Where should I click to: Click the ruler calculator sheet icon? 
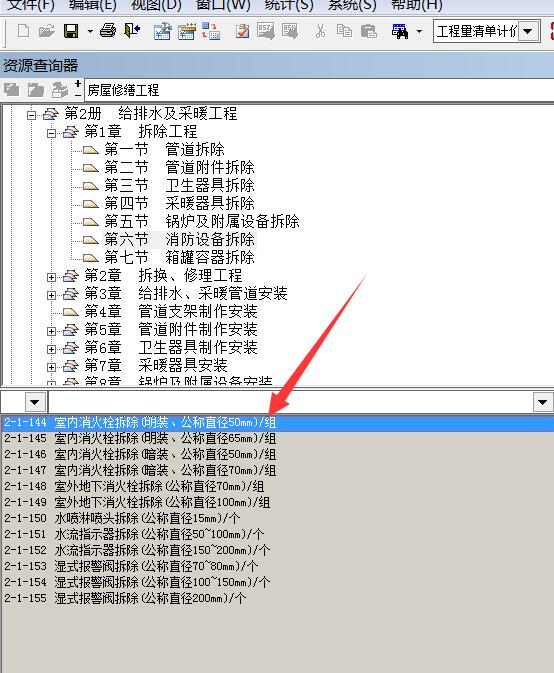187,32
